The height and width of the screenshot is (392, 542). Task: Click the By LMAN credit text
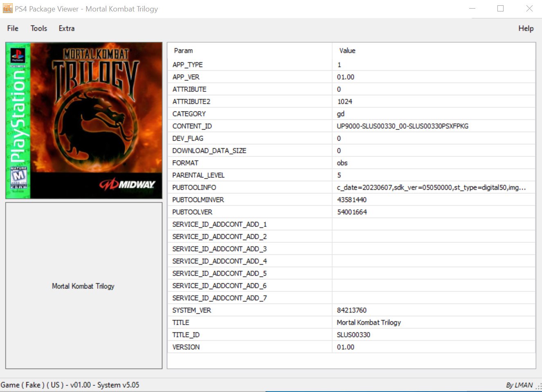point(520,385)
